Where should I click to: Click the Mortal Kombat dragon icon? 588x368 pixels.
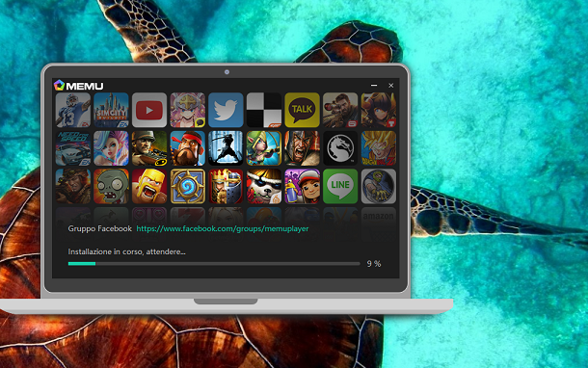(340, 148)
